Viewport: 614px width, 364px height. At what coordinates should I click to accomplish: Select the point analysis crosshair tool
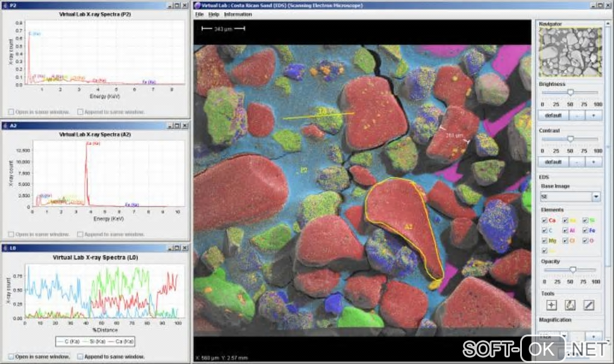coord(551,305)
